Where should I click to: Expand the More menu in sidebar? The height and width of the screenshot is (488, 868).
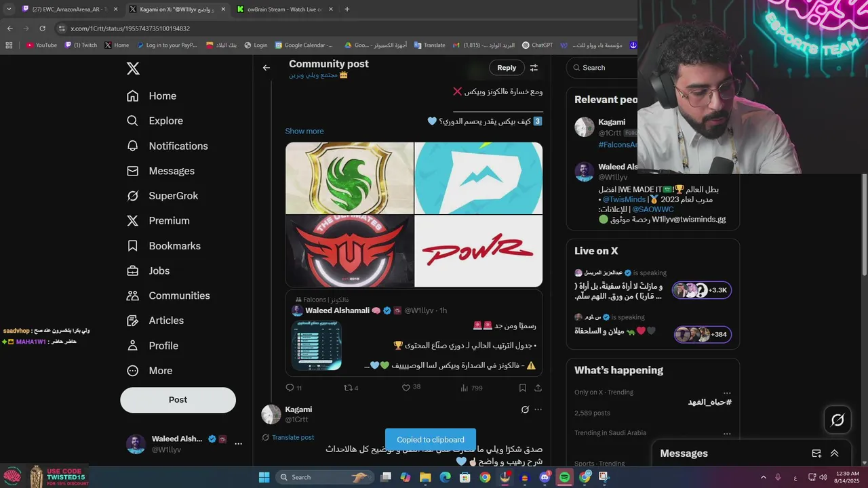(149, 371)
